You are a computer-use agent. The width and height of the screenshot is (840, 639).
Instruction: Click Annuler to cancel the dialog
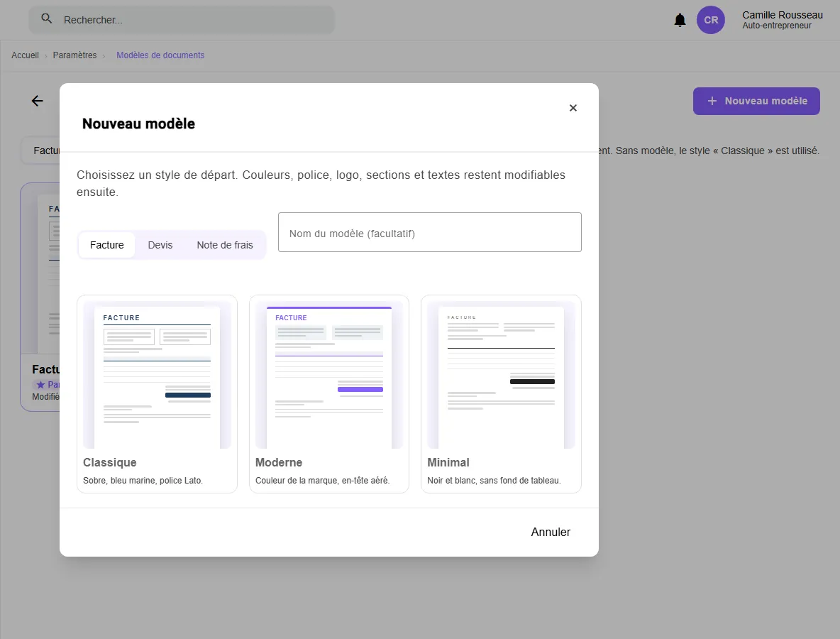click(551, 532)
